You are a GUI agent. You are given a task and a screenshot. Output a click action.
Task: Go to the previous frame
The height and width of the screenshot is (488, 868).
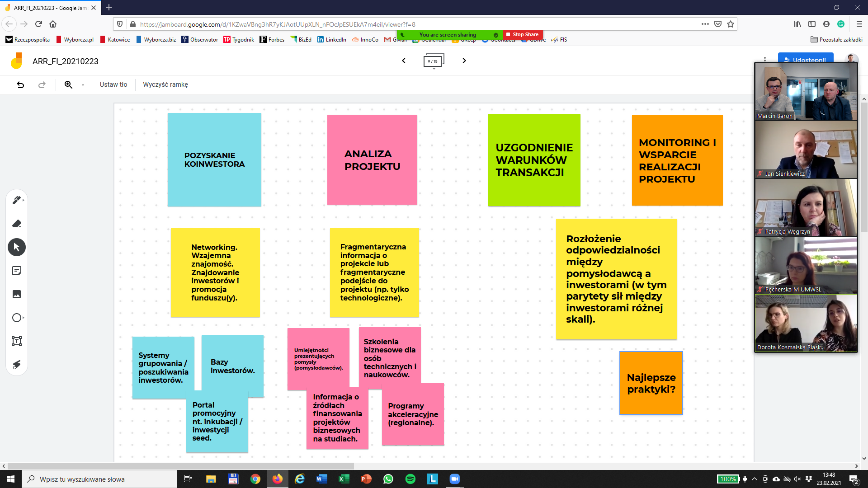404,61
